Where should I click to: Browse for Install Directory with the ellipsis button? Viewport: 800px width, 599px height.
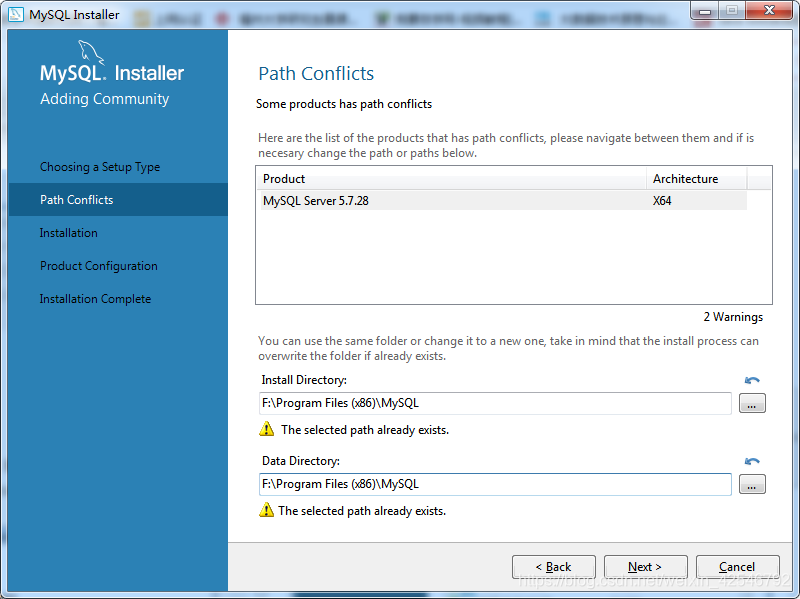[x=752, y=403]
